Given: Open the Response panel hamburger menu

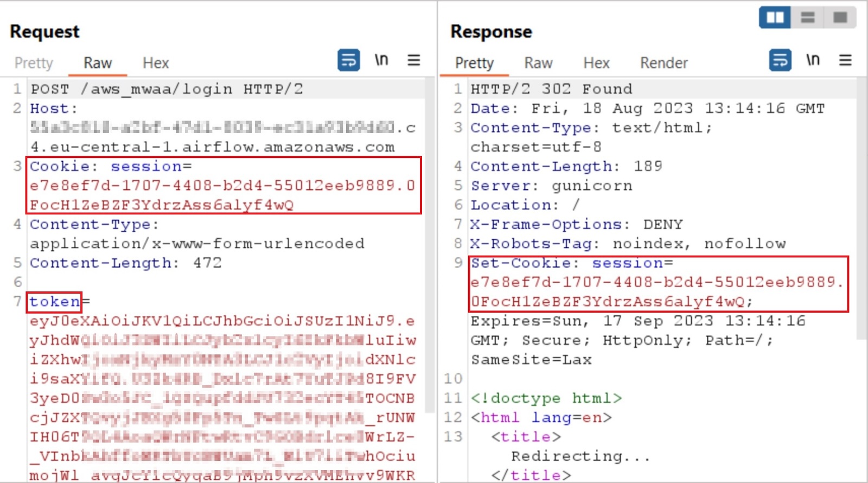Looking at the screenshot, I should click(x=845, y=60).
